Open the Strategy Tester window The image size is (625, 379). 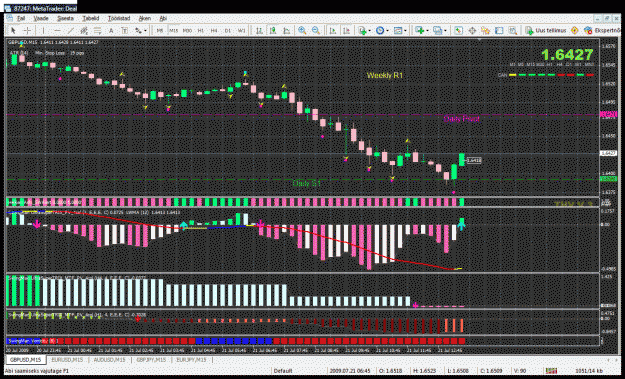coord(513,30)
